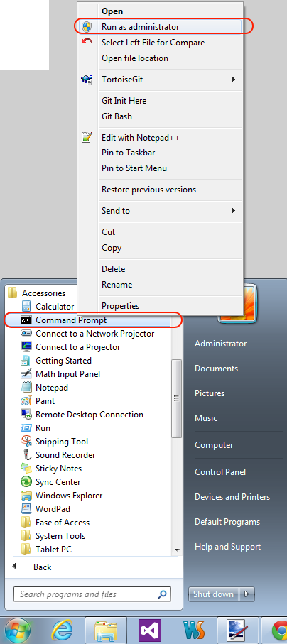Screen dimensions: 287x644
Task: Open Control Panel link
Action: 220,472
